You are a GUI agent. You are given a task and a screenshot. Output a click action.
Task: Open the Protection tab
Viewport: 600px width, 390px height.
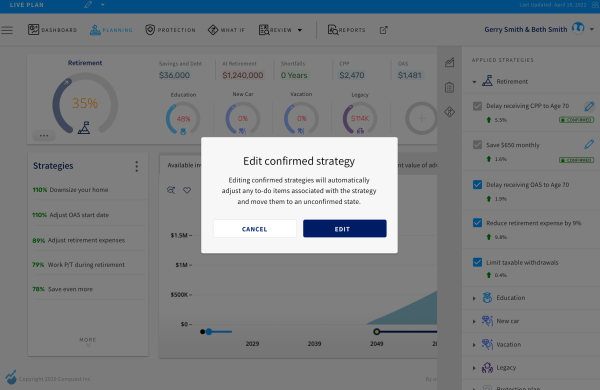pyautogui.click(x=170, y=30)
